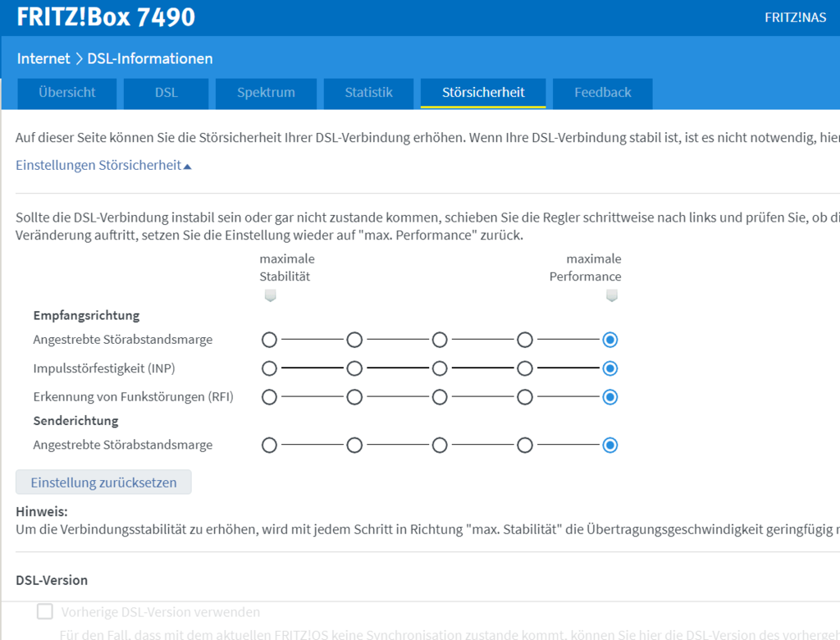The image size is (840, 640).
Task: Open the Übersicht tab
Action: click(x=67, y=94)
